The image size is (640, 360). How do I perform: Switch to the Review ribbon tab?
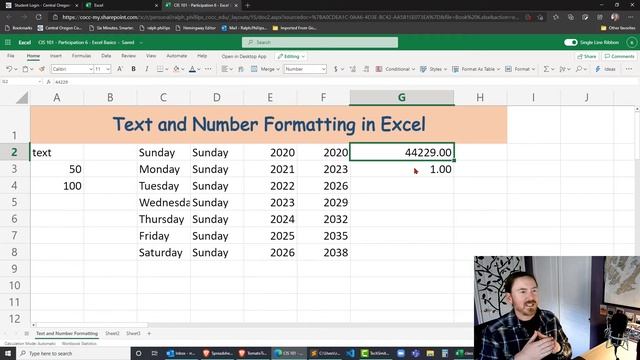[128, 56]
